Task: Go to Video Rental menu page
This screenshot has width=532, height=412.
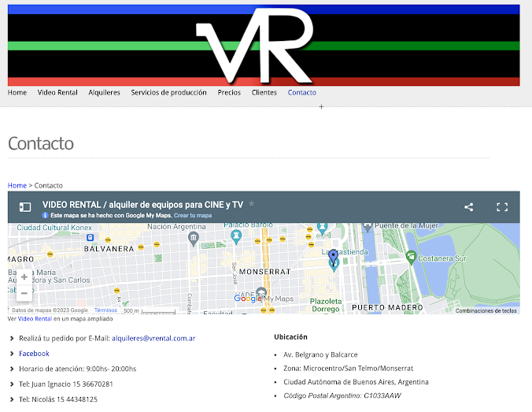Action: tap(57, 92)
